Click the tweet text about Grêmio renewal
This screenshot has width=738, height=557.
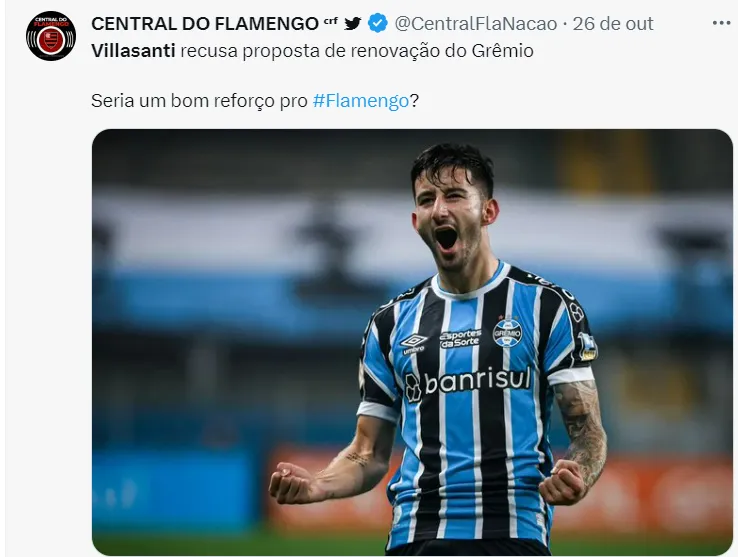313,50
